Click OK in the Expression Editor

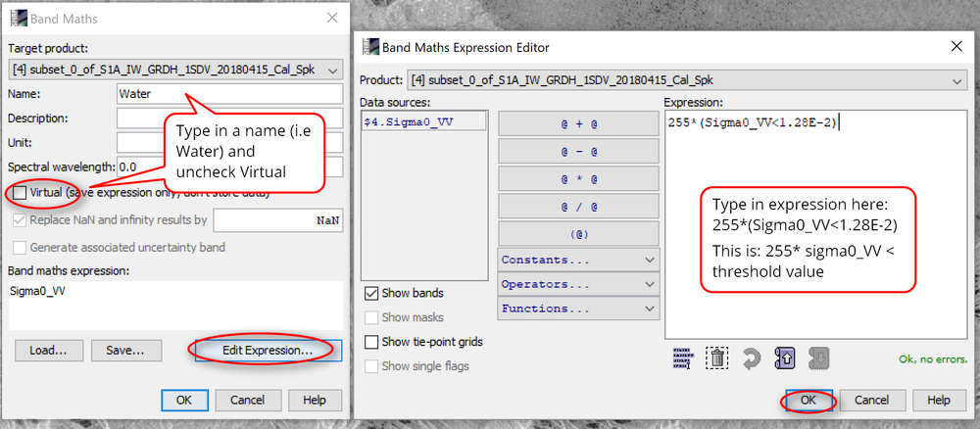(x=808, y=401)
